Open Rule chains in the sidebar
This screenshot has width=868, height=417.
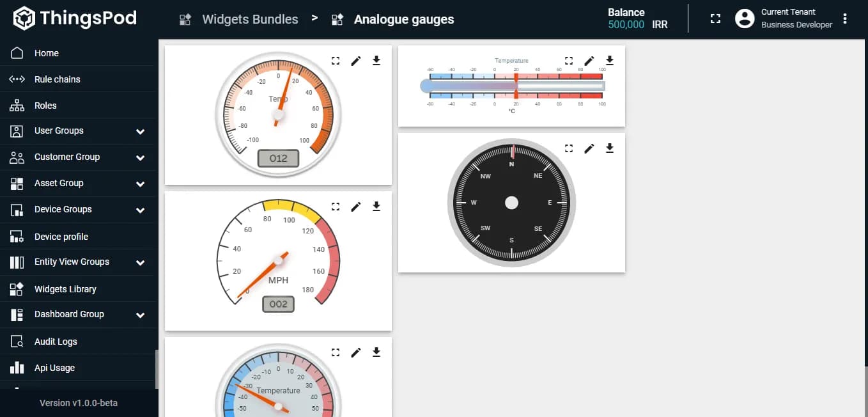pos(58,79)
